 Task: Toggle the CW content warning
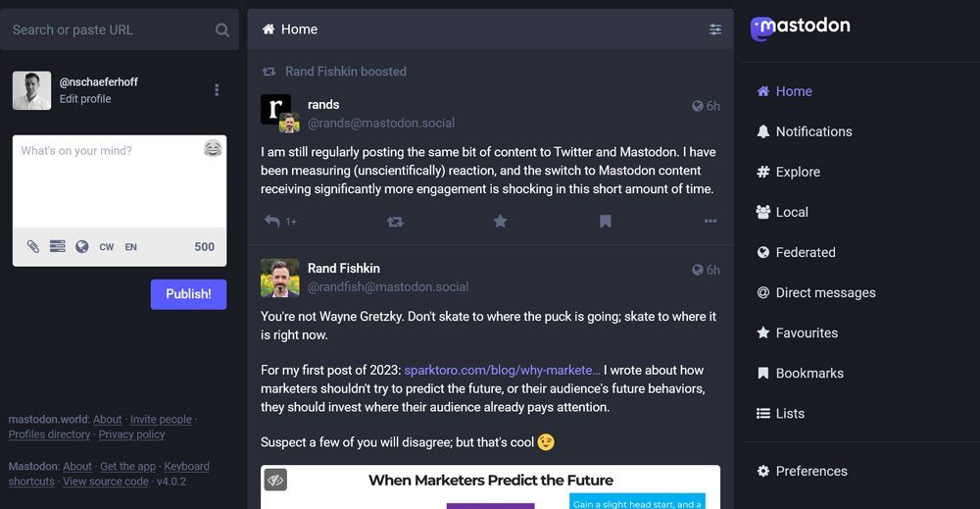coord(107,247)
